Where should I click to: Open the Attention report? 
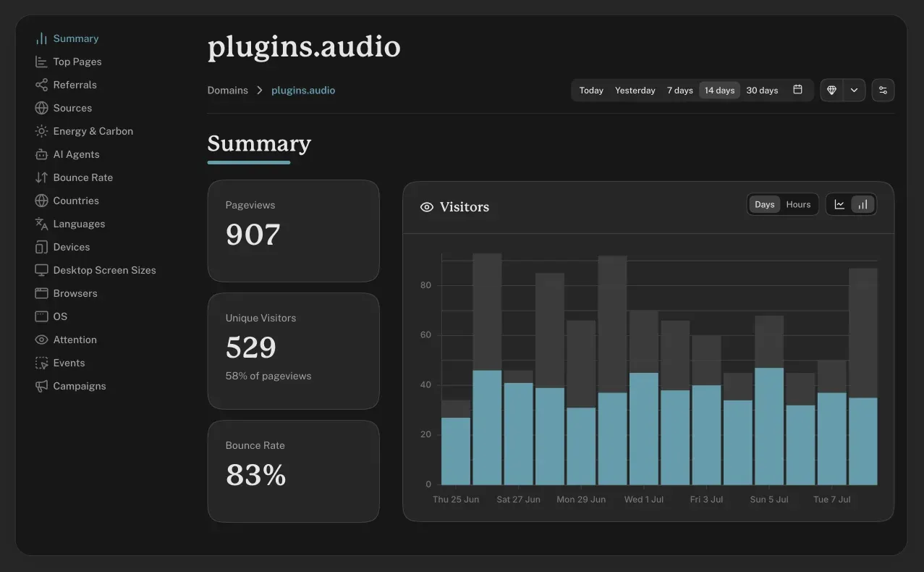(75, 340)
